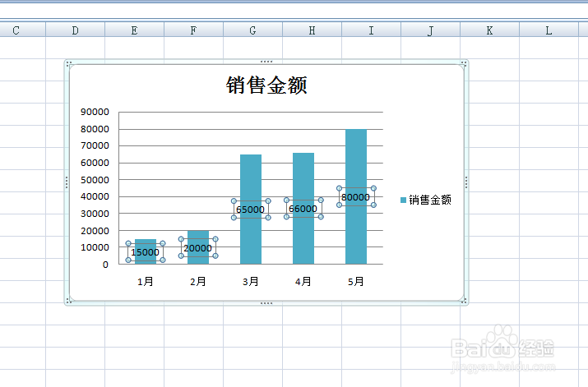Click the chart's top-left corner handle
This screenshot has width=588, height=387.
[68, 63]
